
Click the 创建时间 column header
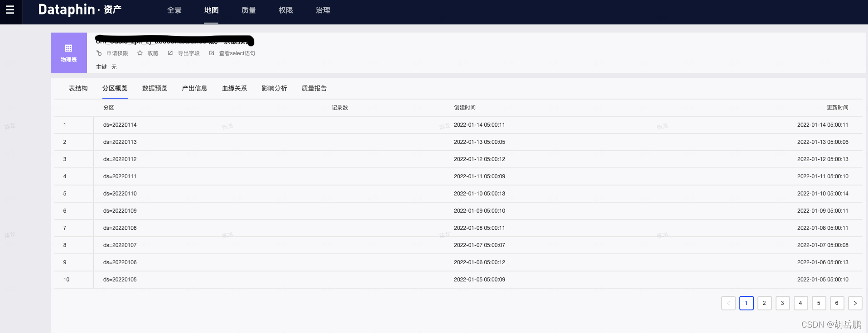(x=465, y=108)
